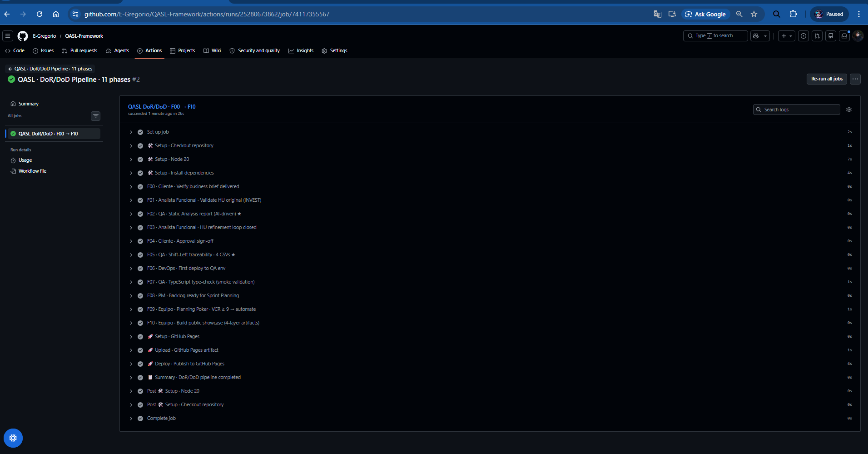This screenshot has width=868, height=454.
Task: Open the browser home page icon
Action: [x=56, y=14]
